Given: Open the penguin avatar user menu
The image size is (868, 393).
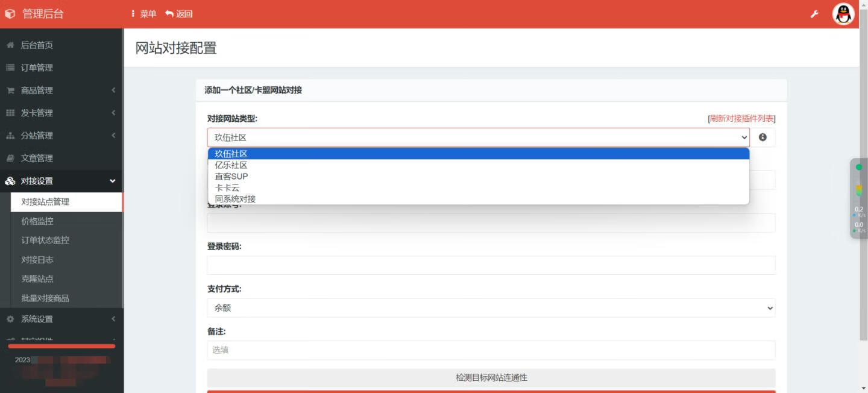Looking at the screenshot, I should (x=843, y=14).
